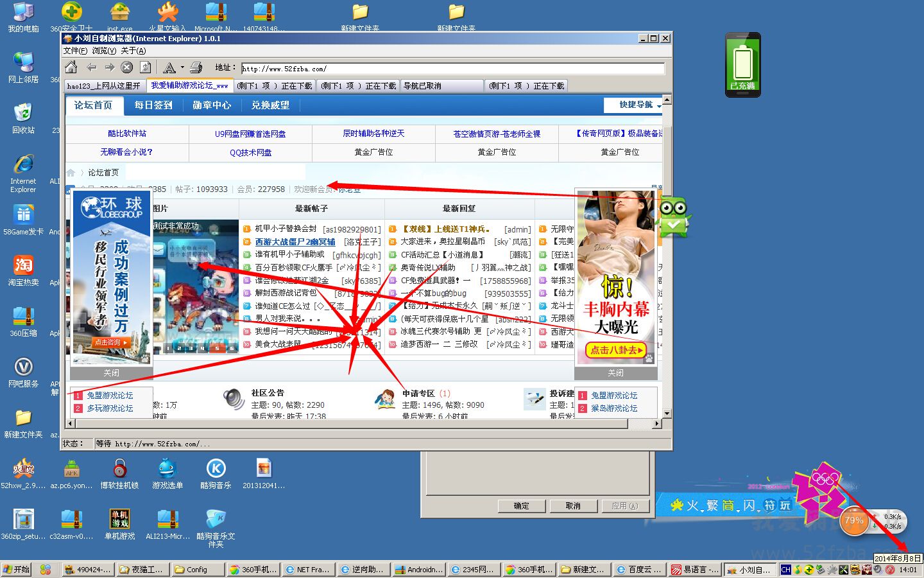Viewport: 924px width, 578px height.
Task: Close the right 丰胸内幕 floating ad
Action: [x=616, y=373]
